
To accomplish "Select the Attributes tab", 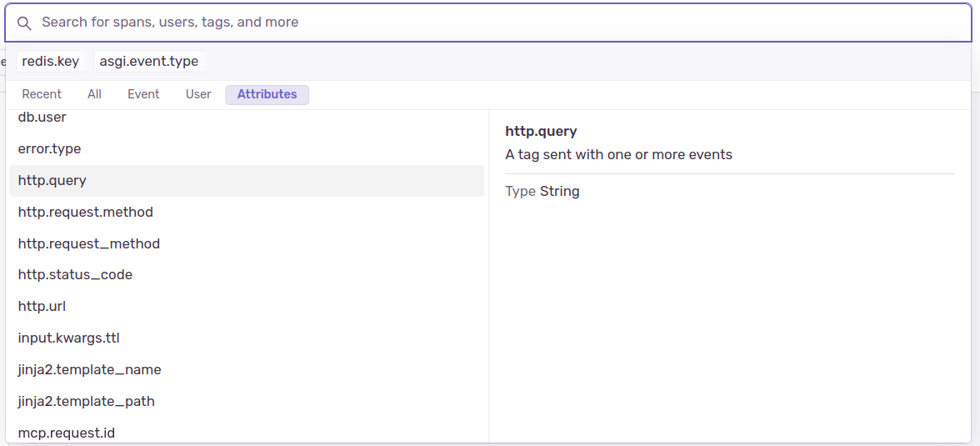I will [x=267, y=94].
